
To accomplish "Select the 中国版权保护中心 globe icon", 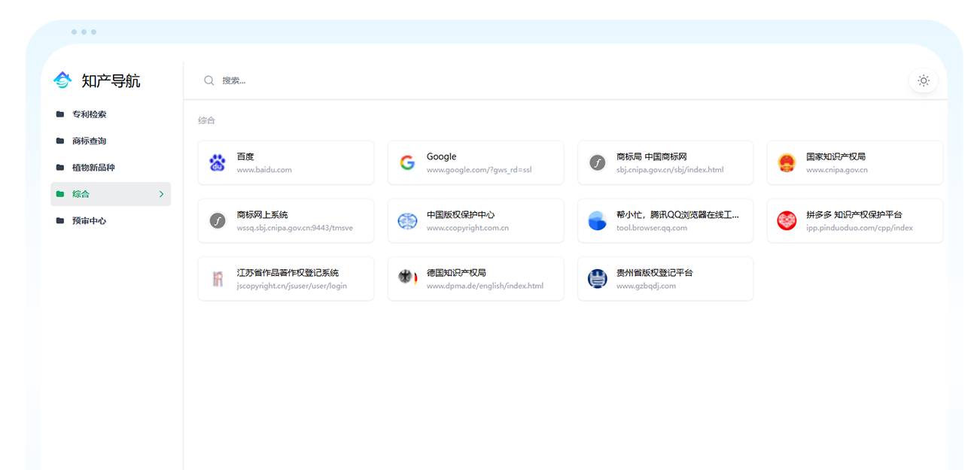I will (407, 220).
